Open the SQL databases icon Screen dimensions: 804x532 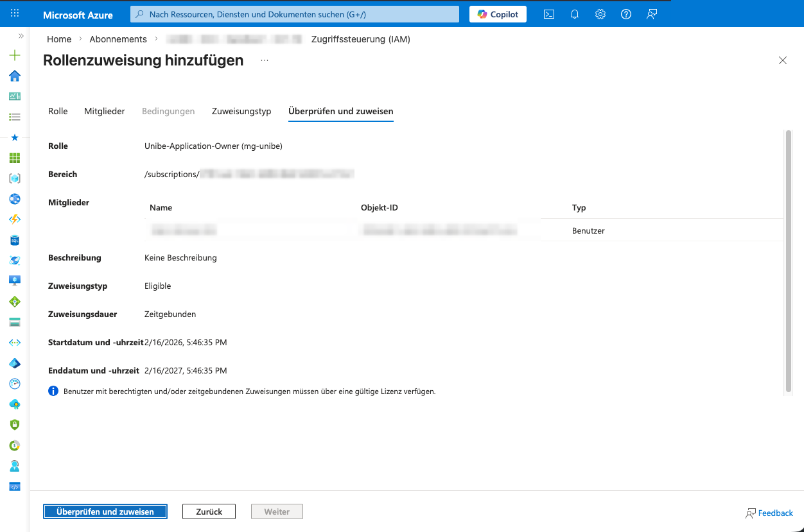[x=14, y=240]
